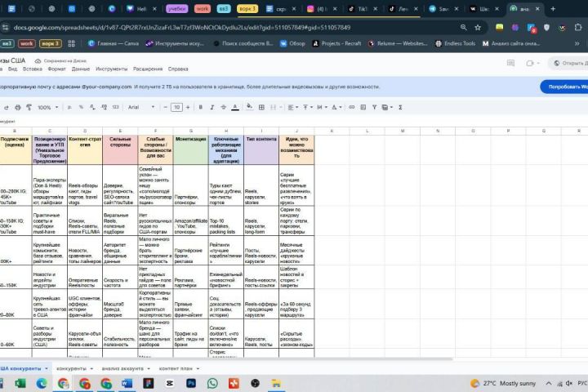
Task: Open the Endless Tools bookmark
Action: click(x=455, y=43)
